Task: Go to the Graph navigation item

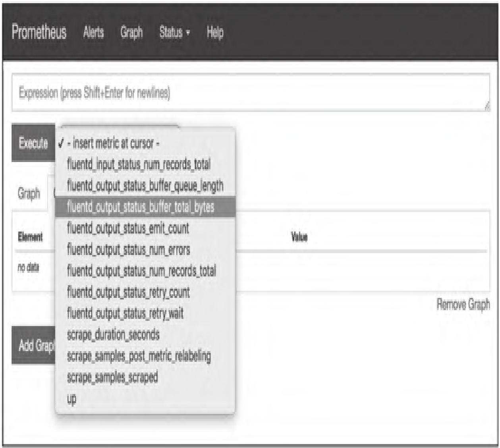Action: point(131,32)
